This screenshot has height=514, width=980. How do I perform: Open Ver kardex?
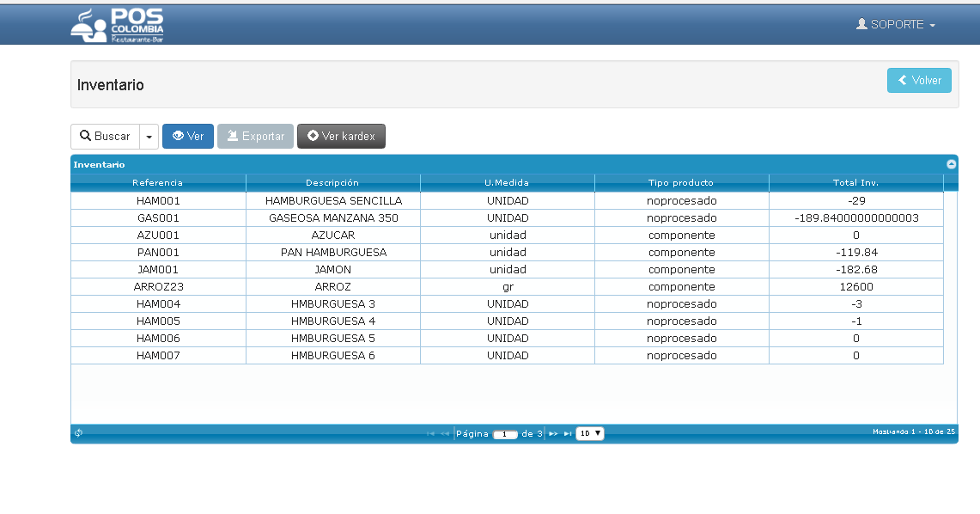(341, 137)
